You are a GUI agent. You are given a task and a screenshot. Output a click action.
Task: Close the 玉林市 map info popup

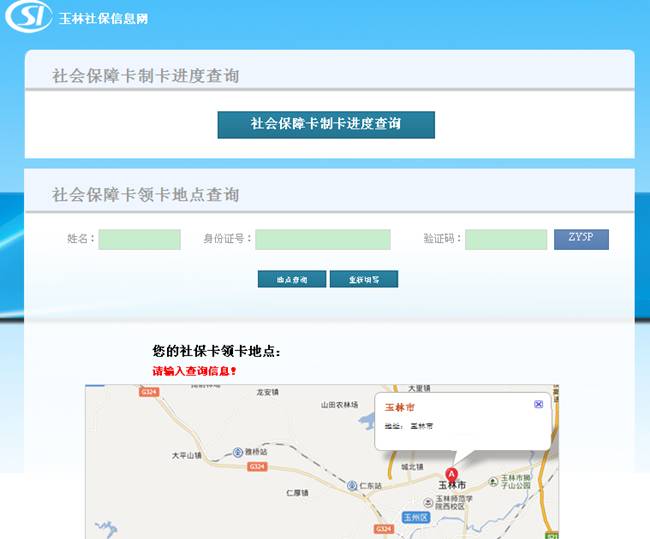pos(538,404)
